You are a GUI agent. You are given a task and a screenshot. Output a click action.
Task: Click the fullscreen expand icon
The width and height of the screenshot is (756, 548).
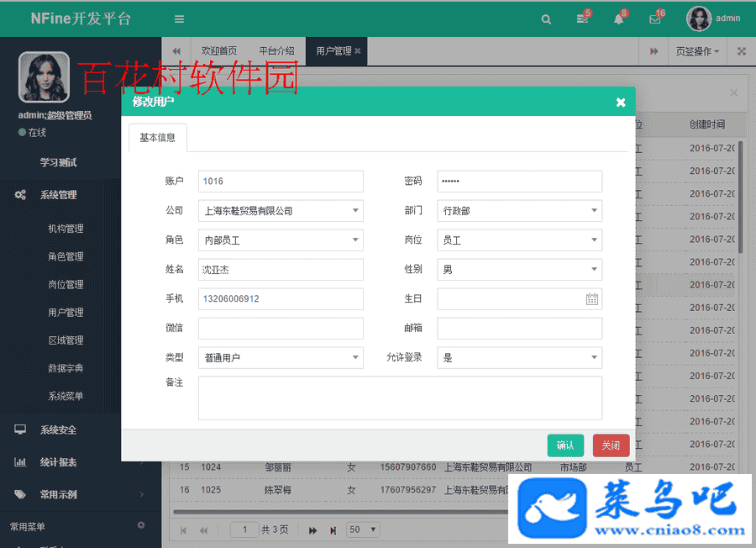pos(741,51)
